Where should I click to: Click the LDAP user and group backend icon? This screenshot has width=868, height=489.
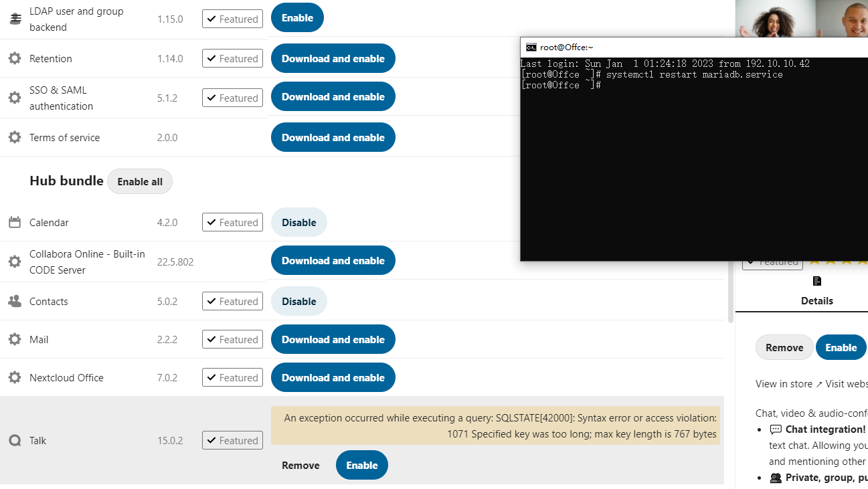(15, 19)
